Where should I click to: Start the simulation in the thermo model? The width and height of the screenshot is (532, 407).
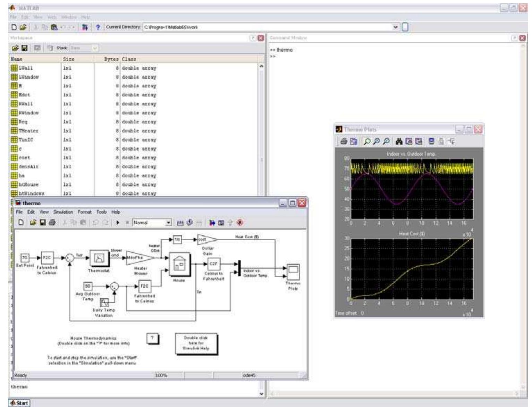click(x=118, y=223)
